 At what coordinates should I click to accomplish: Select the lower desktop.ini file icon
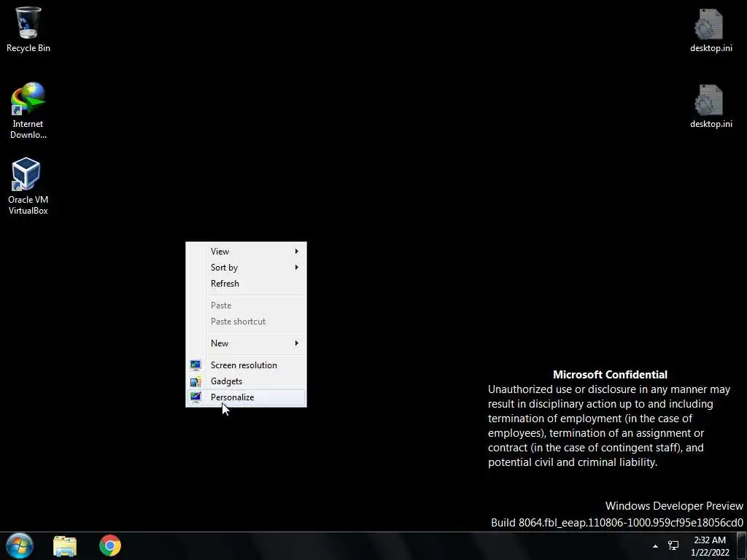pyautogui.click(x=711, y=106)
